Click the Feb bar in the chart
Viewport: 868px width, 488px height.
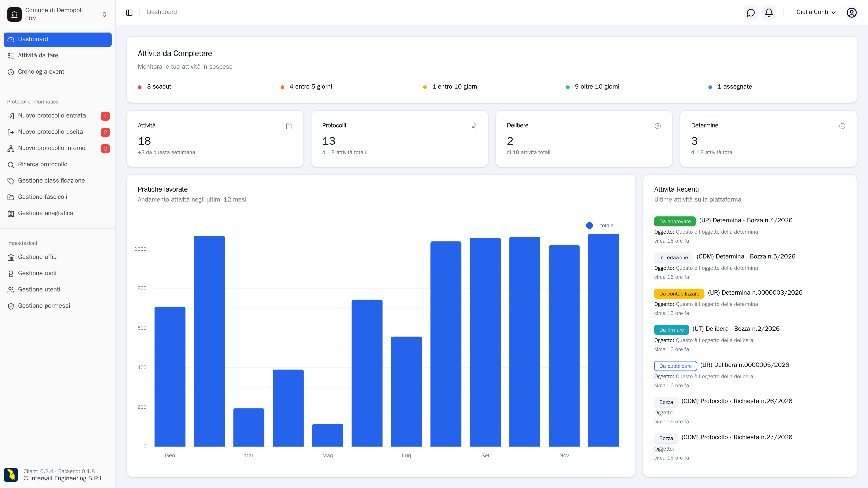[209, 341]
